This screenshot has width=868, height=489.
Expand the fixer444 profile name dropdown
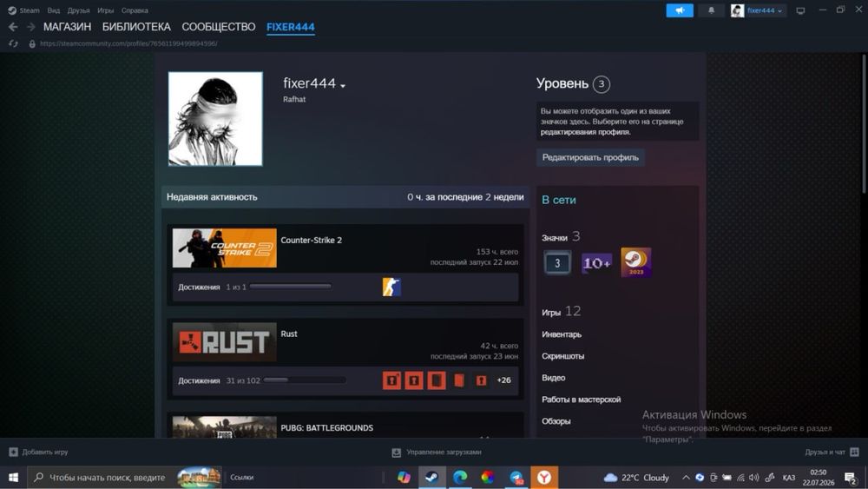pos(343,85)
